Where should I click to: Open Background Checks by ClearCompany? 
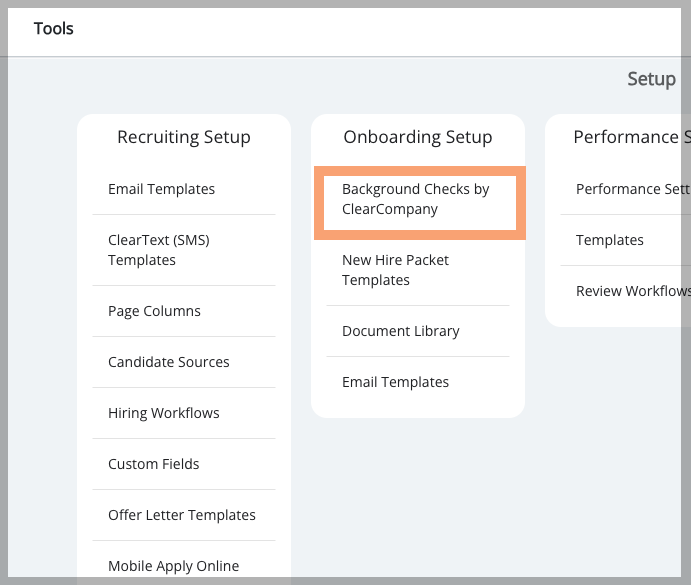tap(415, 199)
